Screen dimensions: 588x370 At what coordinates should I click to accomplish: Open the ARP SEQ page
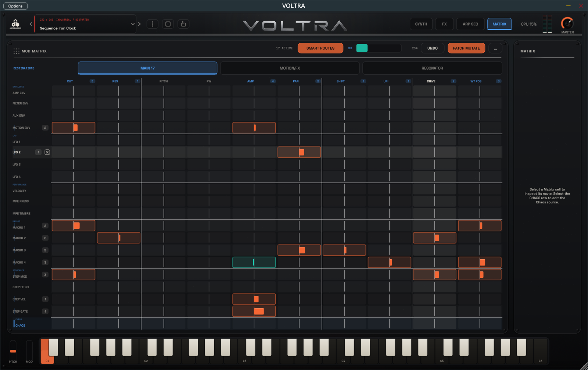[470, 24]
